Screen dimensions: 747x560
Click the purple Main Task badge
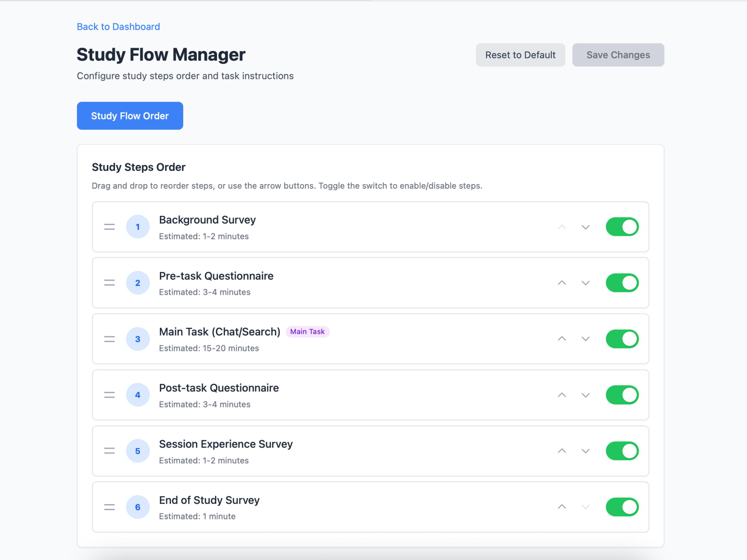[307, 332]
